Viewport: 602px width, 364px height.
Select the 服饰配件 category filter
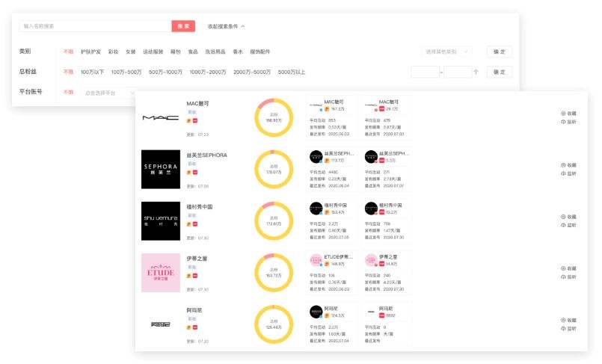point(260,52)
